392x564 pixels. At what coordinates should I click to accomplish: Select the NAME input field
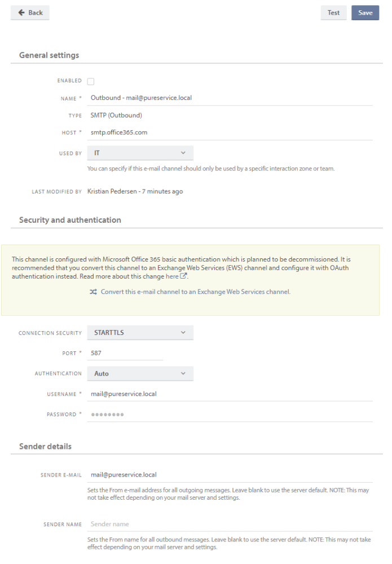(169, 99)
